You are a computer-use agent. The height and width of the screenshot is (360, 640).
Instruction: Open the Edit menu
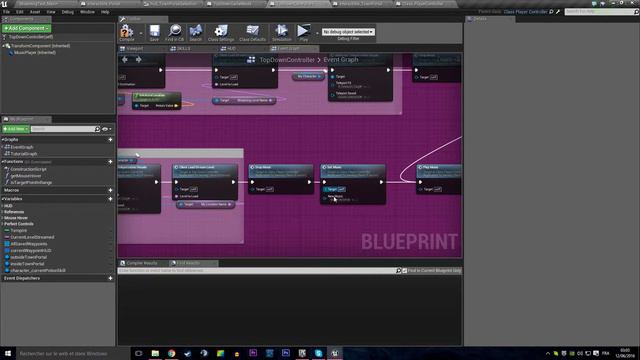[20, 12]
